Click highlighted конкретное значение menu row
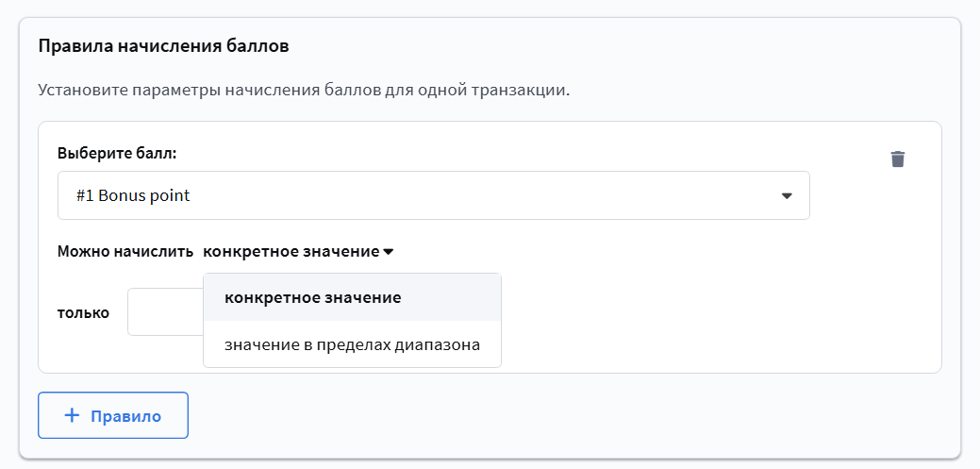Viewport: 980px width, 469px height. [353, 297]
